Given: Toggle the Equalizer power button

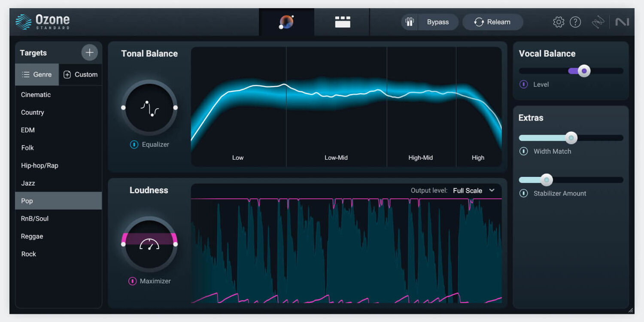Looking at the screenshot, I should click(134, 145).
